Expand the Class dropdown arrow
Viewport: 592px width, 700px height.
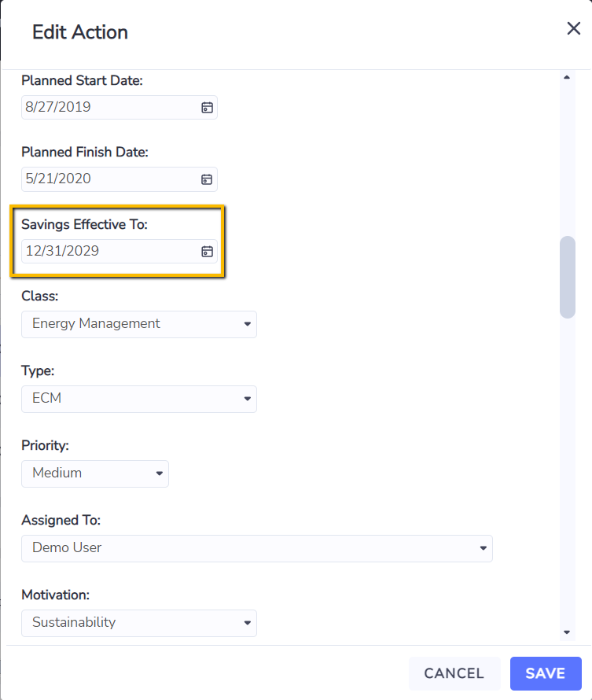coord(247,324)
